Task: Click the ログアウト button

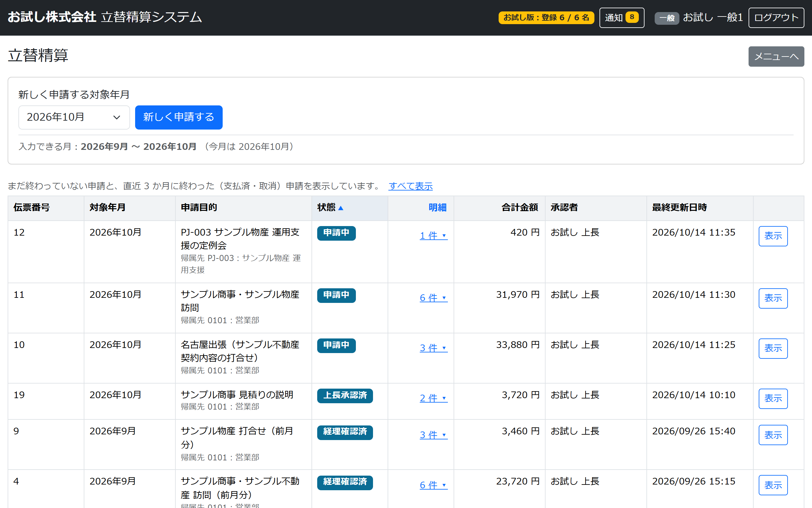Action: tap(776, 17)
